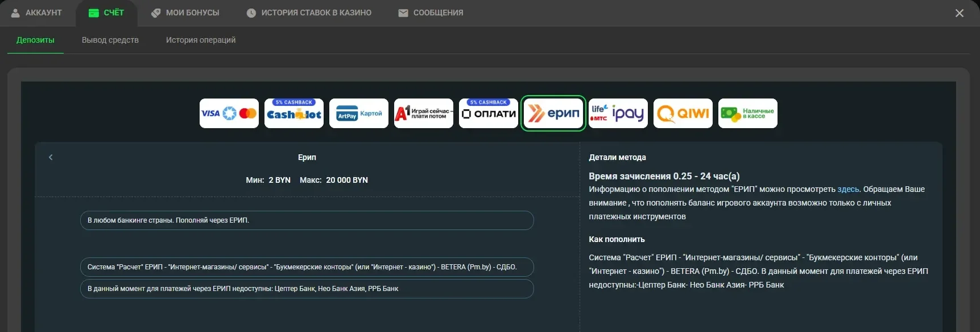Close the account panel with X
Image resolution: width=980 pixels, height=332 pixels.
(x=960, y=13)
